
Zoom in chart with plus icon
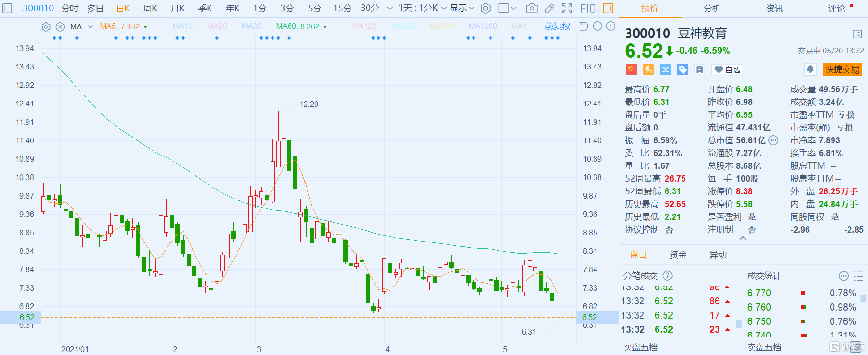611,26
